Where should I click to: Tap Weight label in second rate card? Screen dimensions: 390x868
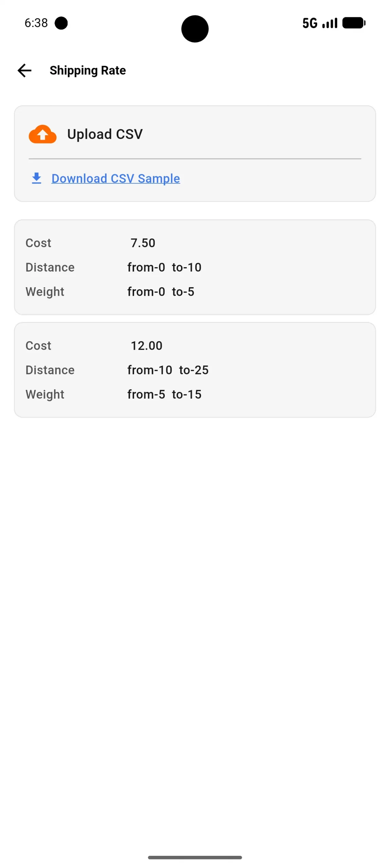(45, 395)
